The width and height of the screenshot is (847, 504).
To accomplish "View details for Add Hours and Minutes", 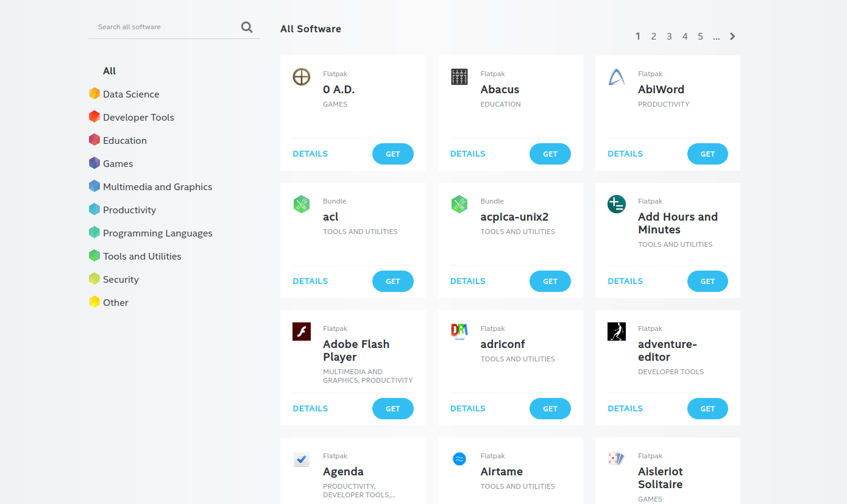I will (x=625, y=282).
